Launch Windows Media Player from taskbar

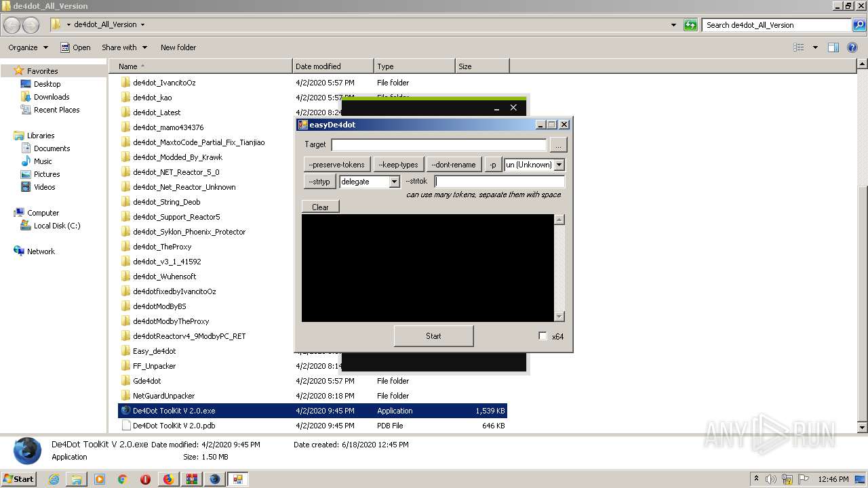(x=100, y=479)
